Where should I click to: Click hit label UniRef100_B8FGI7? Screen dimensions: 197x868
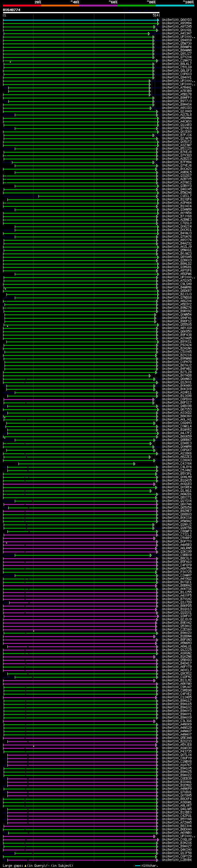pos(177,402)
